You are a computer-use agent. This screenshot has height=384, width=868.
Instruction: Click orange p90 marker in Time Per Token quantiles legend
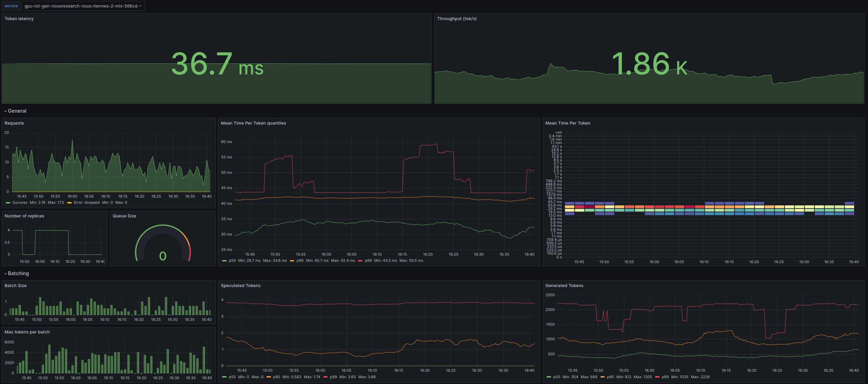point(292,261)
